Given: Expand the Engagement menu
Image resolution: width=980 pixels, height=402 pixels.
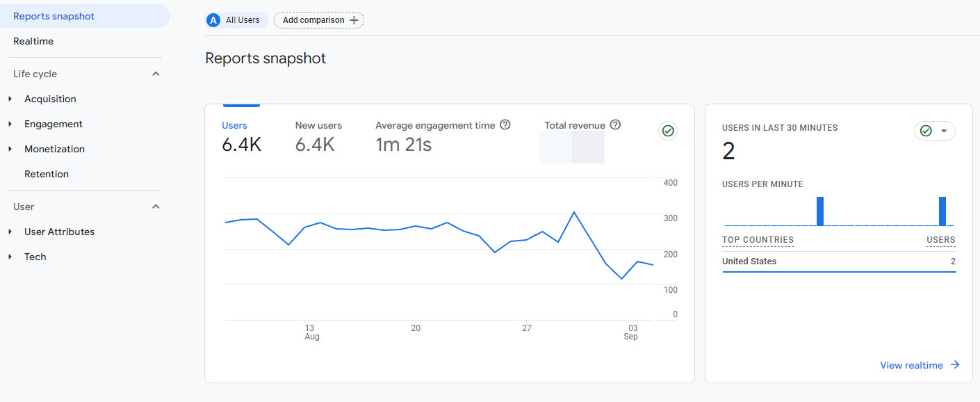Looking at the screenshot, I should [10, 124].
